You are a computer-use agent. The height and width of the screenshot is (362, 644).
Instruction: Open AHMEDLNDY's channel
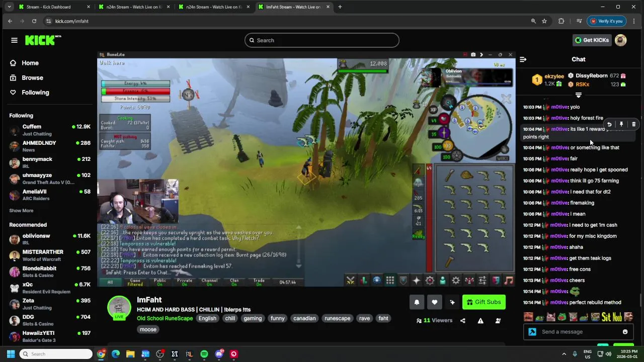tap(49, 146)
